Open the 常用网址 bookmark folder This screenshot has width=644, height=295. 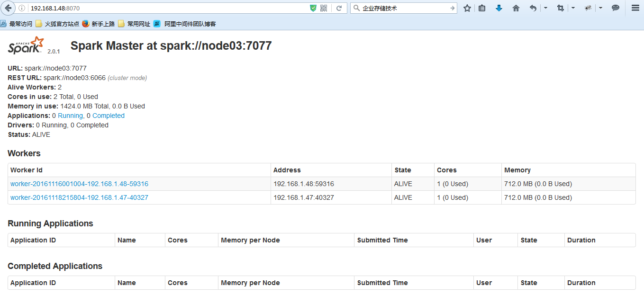[134, 24]
